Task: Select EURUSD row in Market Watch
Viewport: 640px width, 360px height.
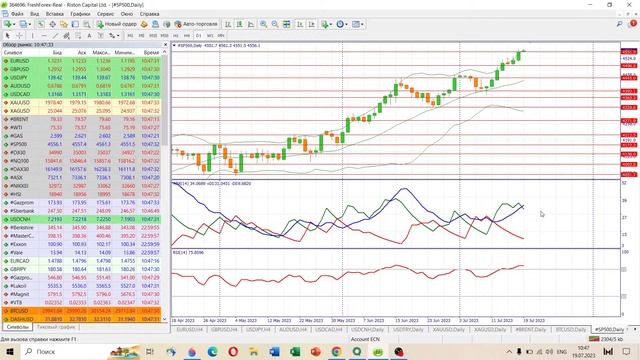Action: 81,61
